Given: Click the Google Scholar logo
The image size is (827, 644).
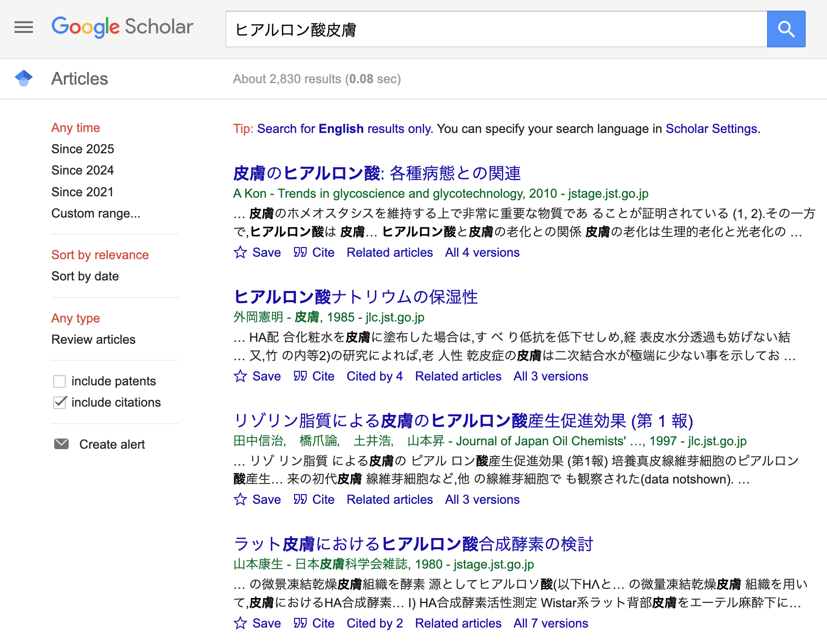Looking at the screenshot, I should [122, 27].
